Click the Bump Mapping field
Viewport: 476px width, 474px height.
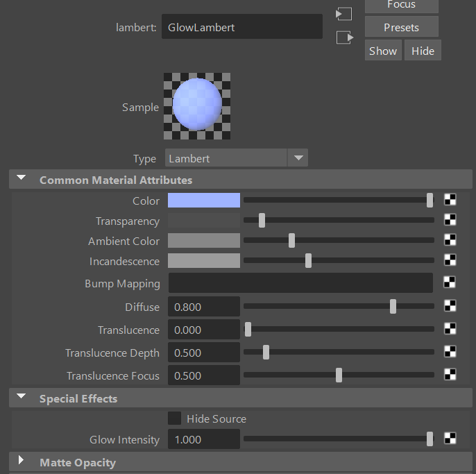coord(300,282)
